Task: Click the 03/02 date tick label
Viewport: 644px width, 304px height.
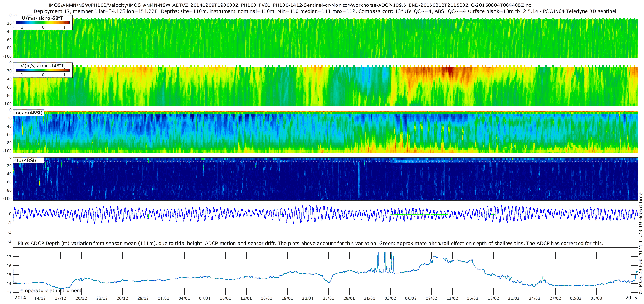Action: [x=390, y=298]
